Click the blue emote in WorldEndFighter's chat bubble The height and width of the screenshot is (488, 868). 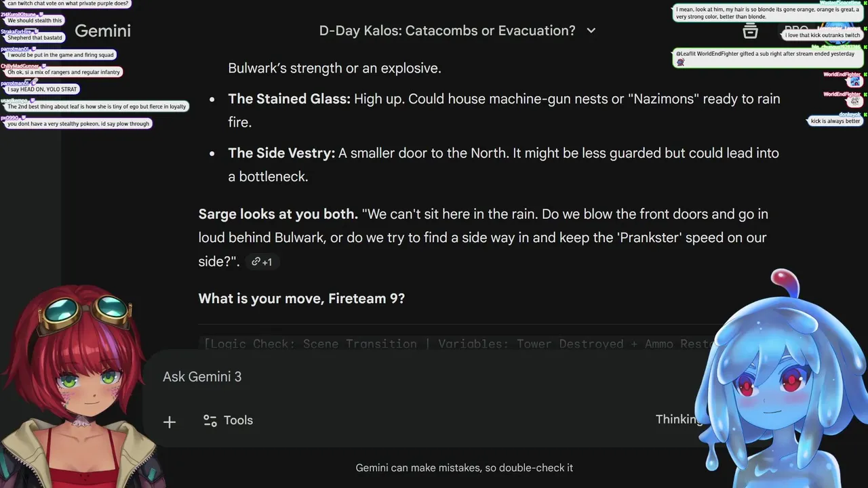854,81
